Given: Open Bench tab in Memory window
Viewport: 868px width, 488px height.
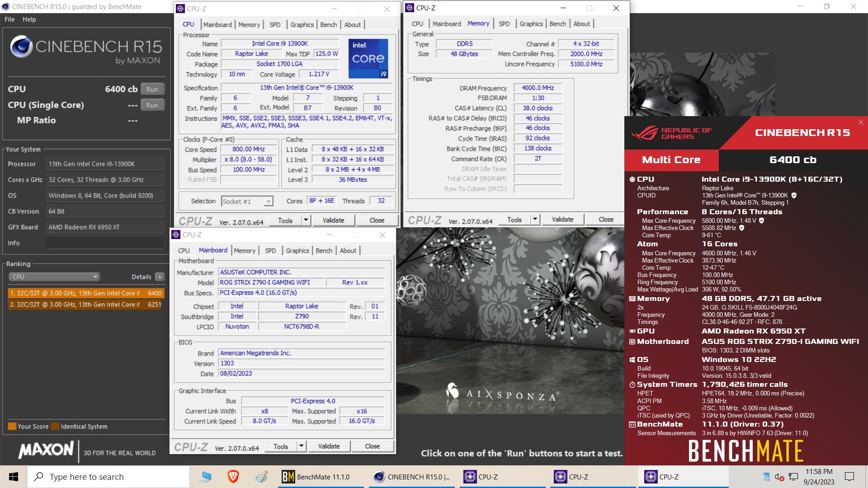Looking at the screenshot, I should tap(558, 23).
